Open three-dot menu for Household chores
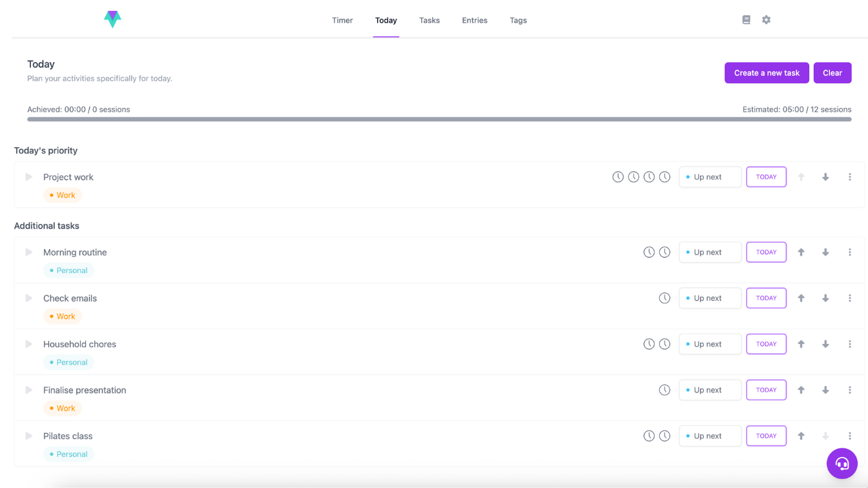The width and height of the screenshot is (868, 488). pyautogui.click(x=849, y=344)
